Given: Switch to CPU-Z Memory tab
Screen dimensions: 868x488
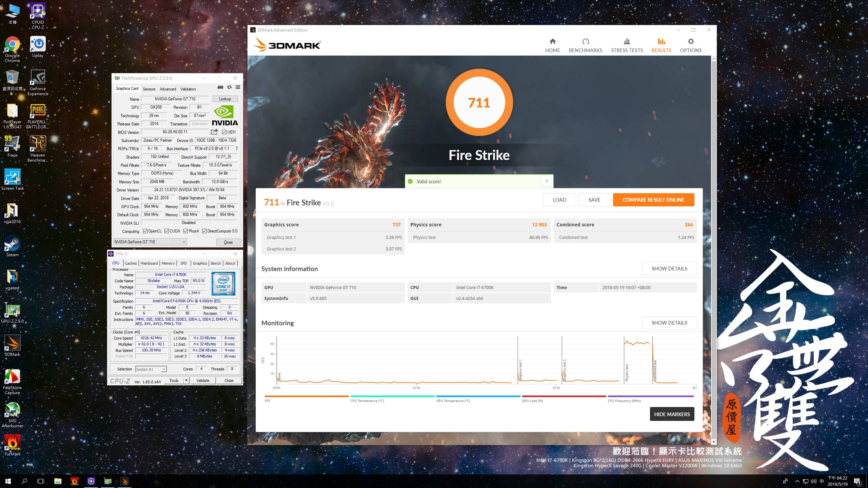Looking at the screenshot, I should click(168, 263).
